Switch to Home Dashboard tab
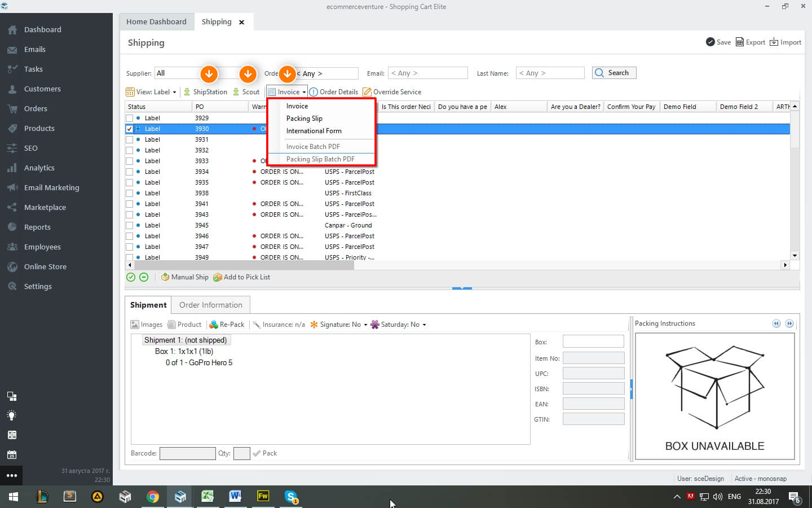Image resolution: width=812 pixels, height=508 pixels. (156, 22)
